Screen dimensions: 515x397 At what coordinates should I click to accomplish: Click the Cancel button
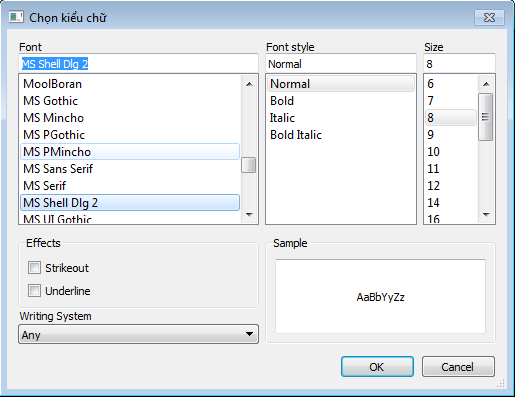coord(458,367)
